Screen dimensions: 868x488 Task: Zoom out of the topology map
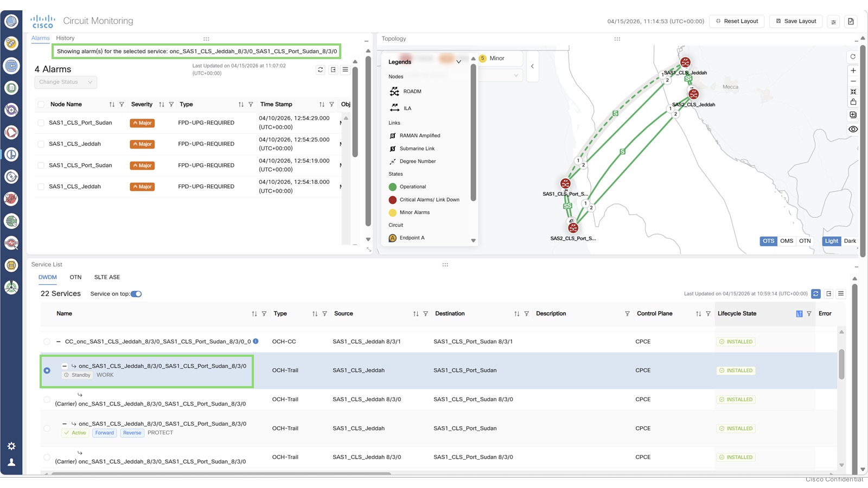(x=853, y=80)
